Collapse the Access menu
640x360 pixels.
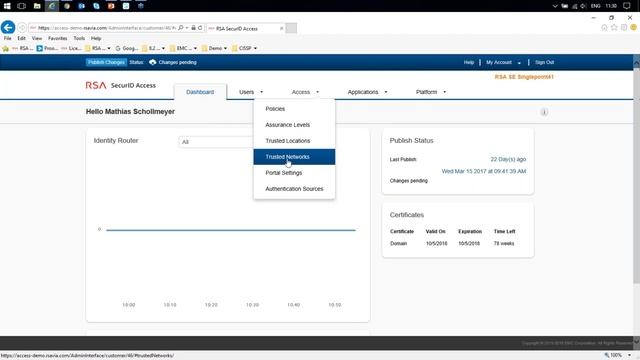tap(305, 92)
